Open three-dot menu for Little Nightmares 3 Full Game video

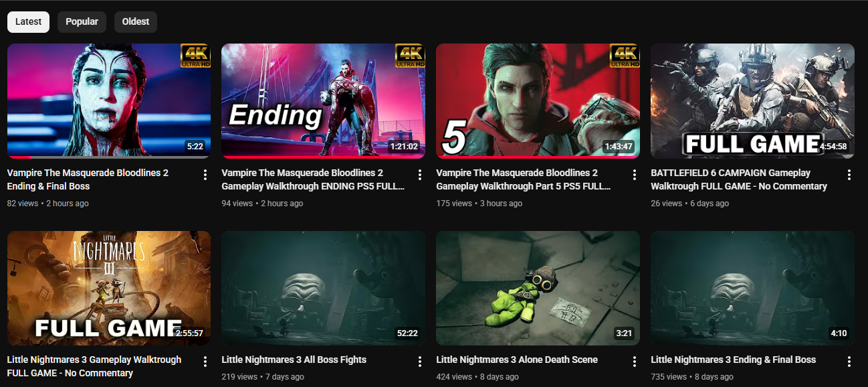coord(205,362)
